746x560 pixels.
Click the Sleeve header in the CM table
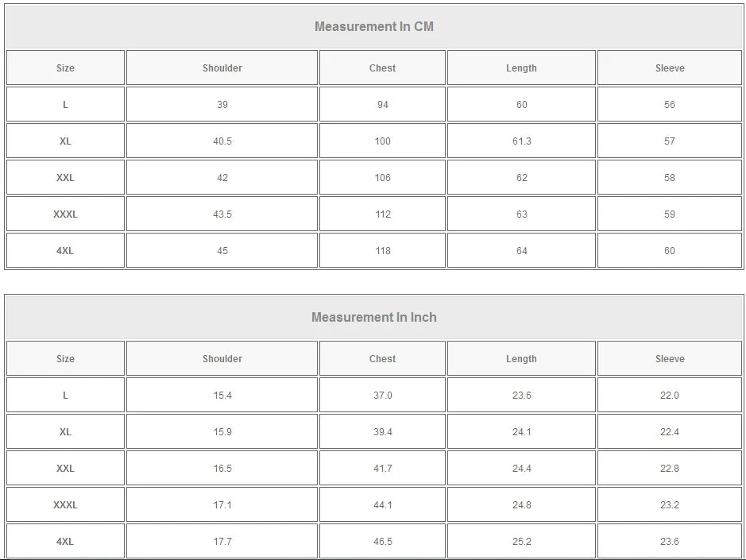(x=670, y=68)
